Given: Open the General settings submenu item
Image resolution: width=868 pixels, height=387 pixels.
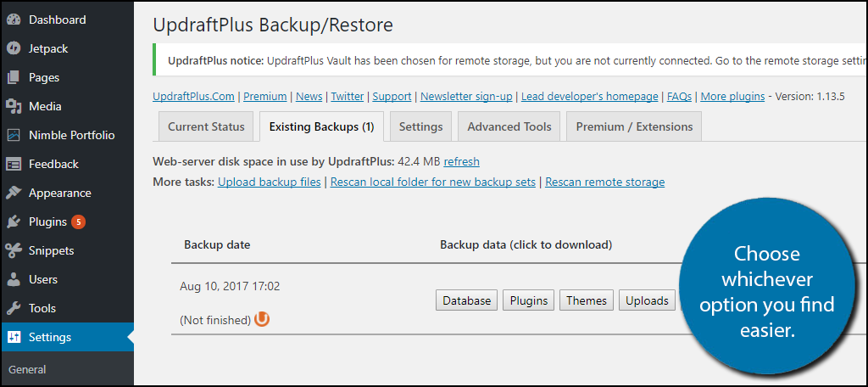Looking at the screenshot, I should coord(27,369).
